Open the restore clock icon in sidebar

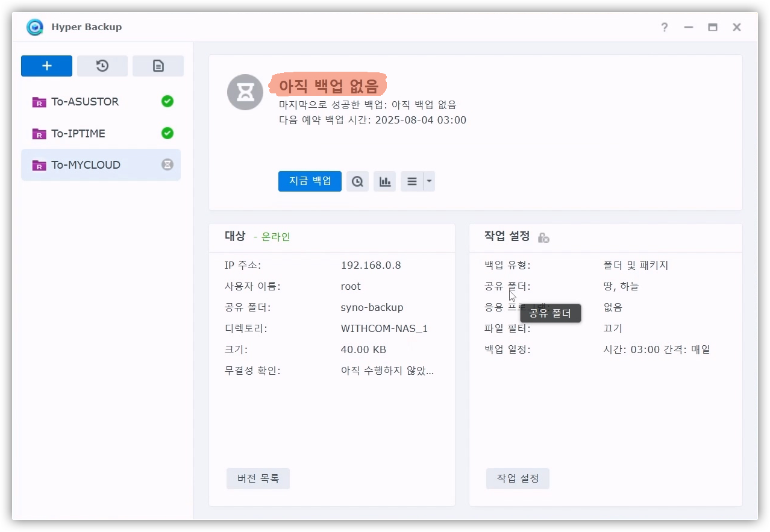point(102,66)
